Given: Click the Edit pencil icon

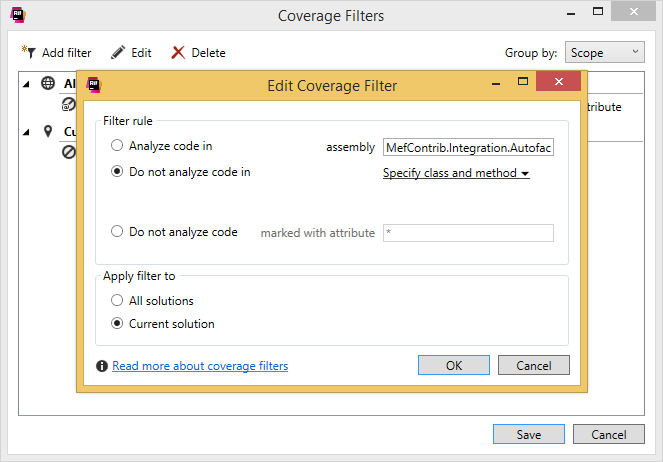Looking at the screenshot, I should tap(118, 52).
